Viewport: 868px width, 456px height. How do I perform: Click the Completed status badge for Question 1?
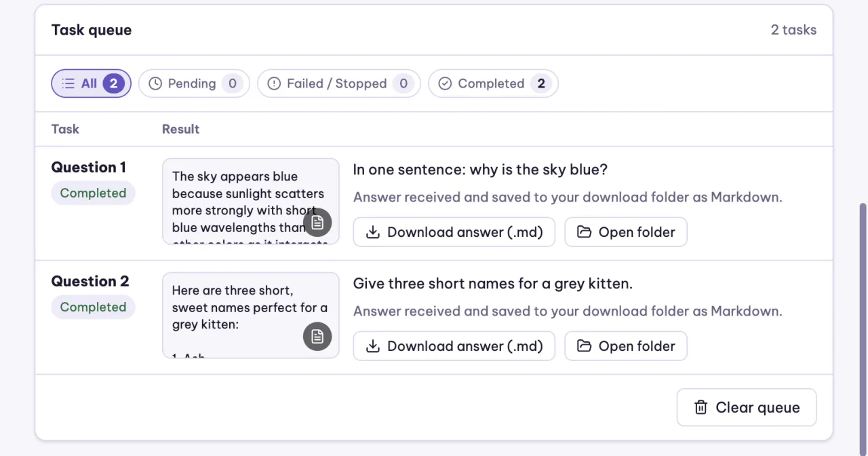[x=94, y=193]
